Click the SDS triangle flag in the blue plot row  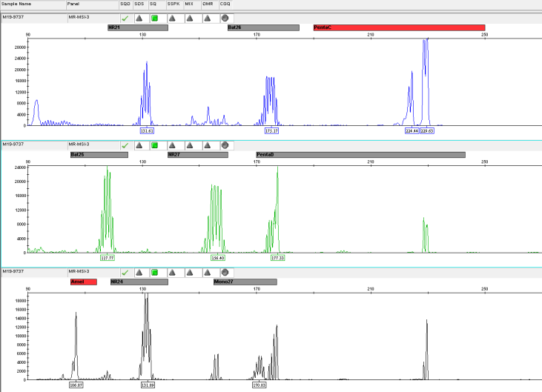[139, 17]
